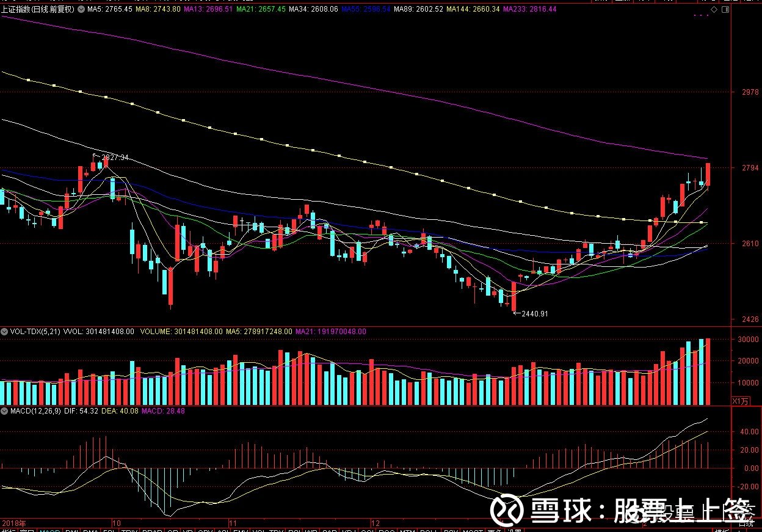The height and width of the screenshot is (532, 762).
Task: Click month 11 marker on time axis
Action: 233,523
